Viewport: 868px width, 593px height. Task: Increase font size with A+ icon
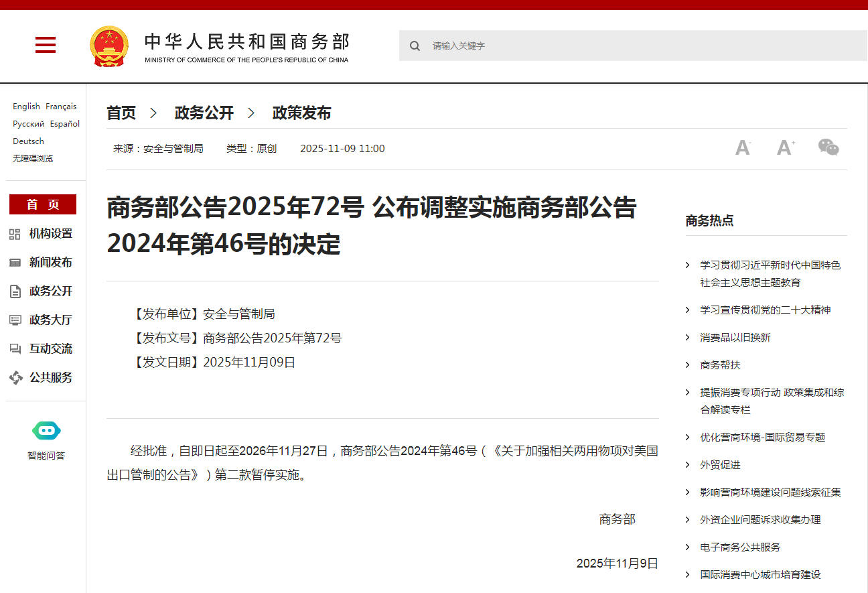786,148
